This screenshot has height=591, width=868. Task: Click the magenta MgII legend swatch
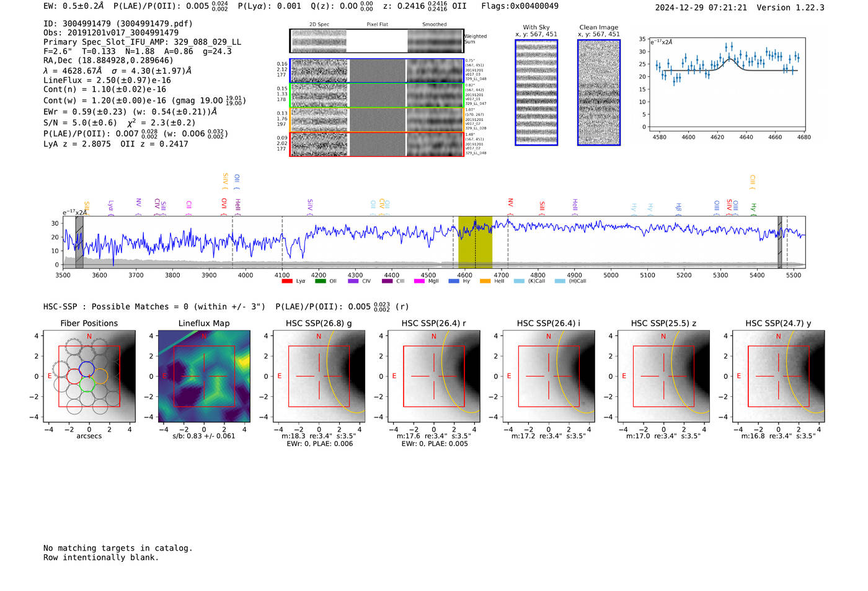point(419,281)
